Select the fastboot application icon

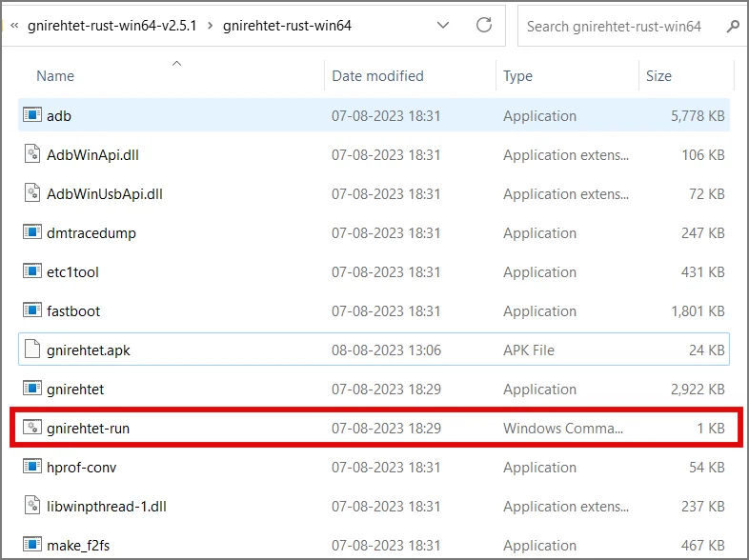pos(32,310)
